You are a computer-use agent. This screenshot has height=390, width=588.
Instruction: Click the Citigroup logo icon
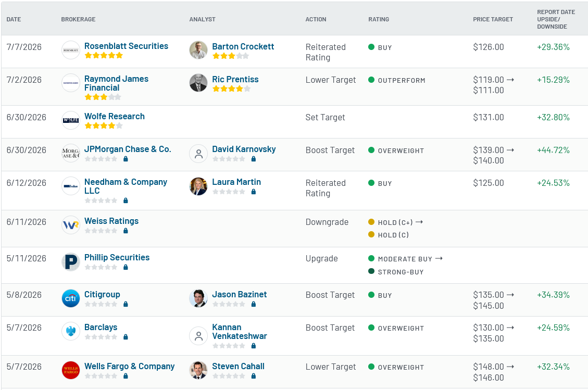[70, 298]
